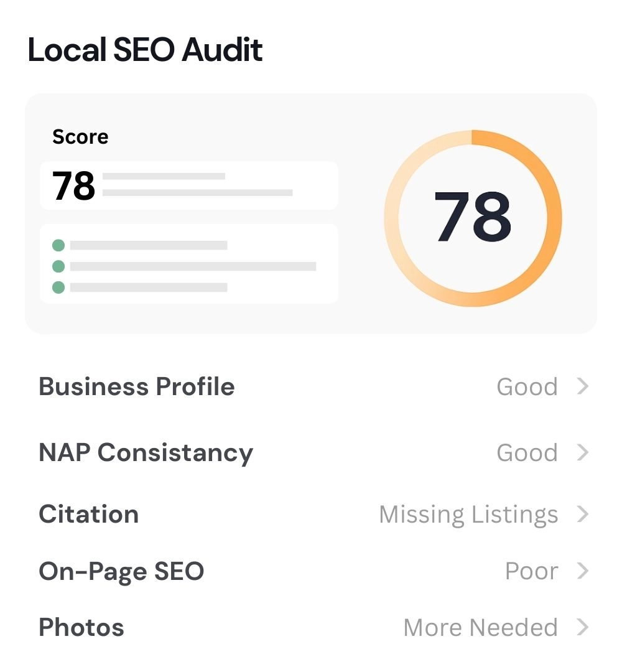
Task: Expand the NAP Consistancy chevron arrow
Action: tap(582, 452)
